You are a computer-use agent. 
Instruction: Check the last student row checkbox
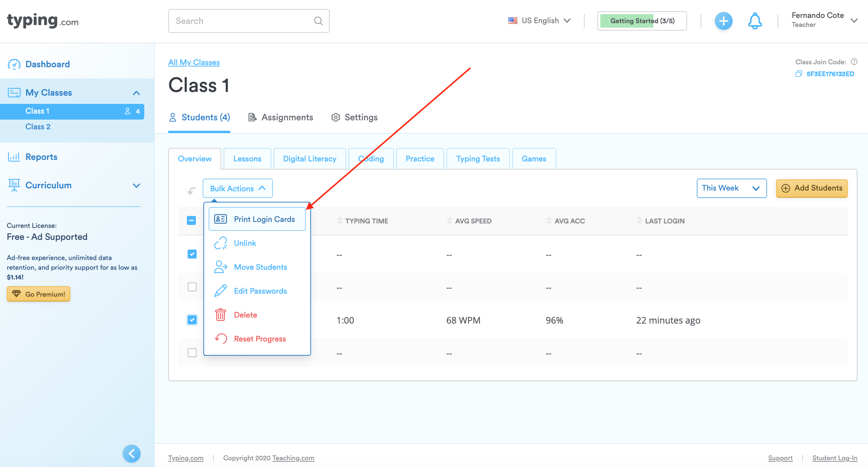[x=192, y=353]
